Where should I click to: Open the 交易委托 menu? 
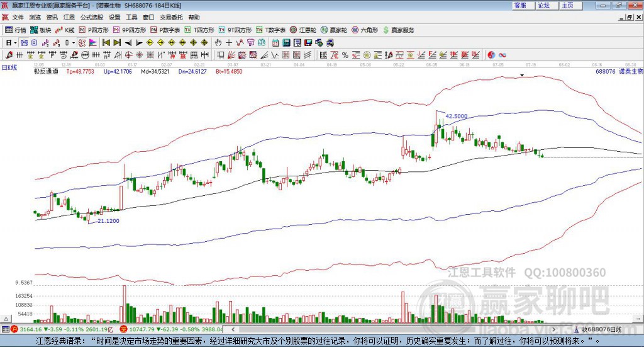point(171,17)
